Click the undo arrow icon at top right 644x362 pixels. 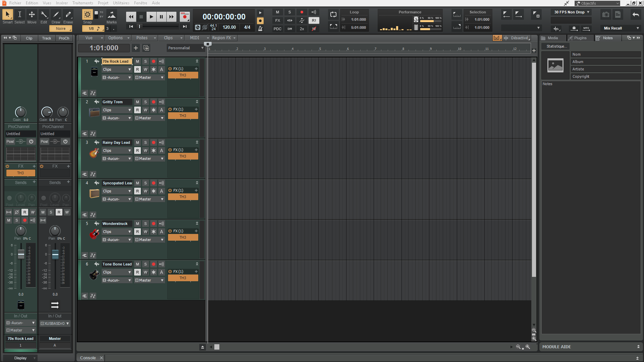636,14
